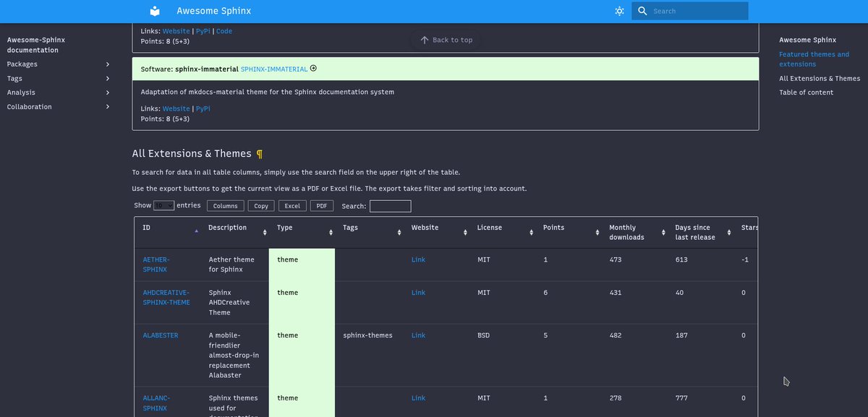868x417 pixels.
Task: Open the Analysis sidebar item
Action: click(x=21, y=93)
